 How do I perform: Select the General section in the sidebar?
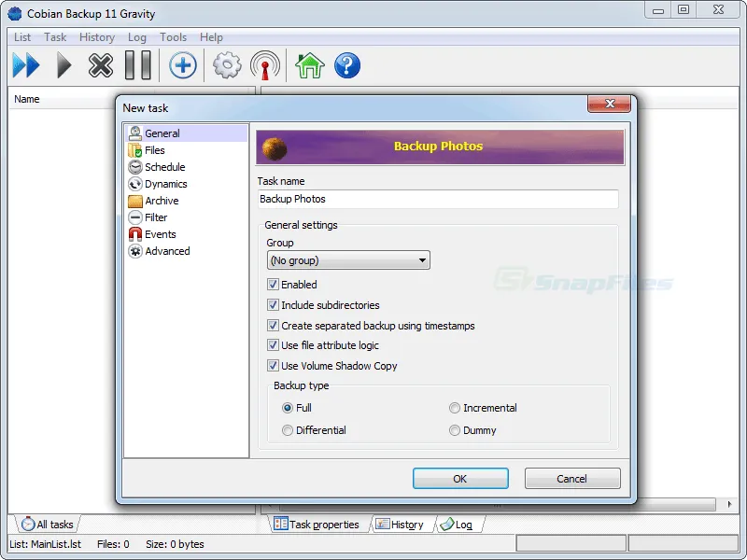[x=186, y=133]
